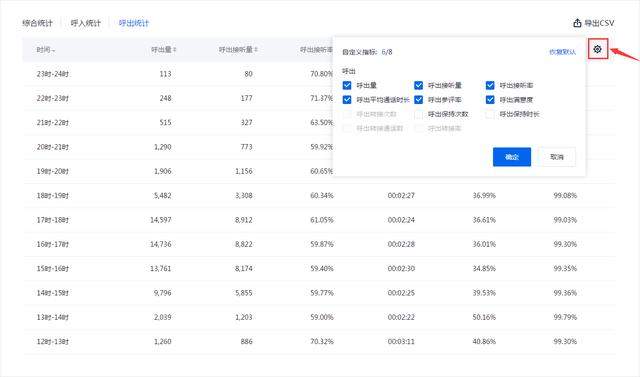Click the 恢复默认 restore link
This screenshot has width=640, height=377.
tap(562, 52)
